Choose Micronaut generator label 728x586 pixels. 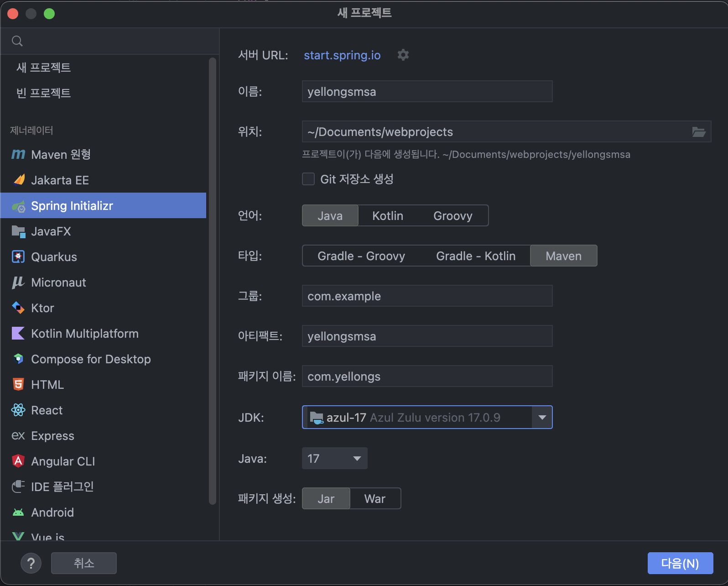pos(58,283)
